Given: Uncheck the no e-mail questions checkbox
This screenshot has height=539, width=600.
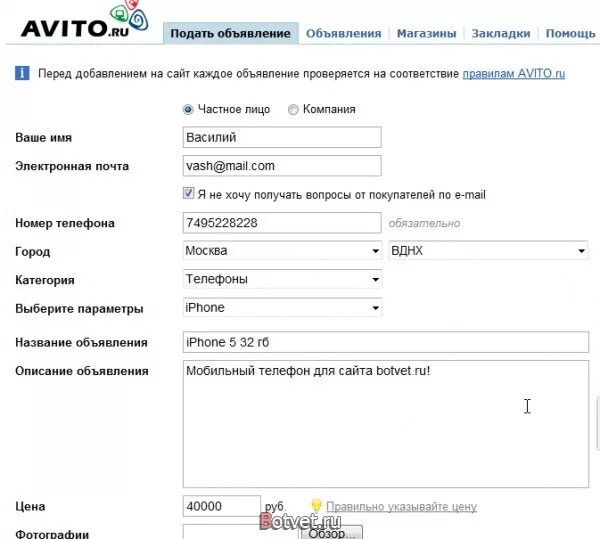Looking at the screenshot, I should coord(188,193).
